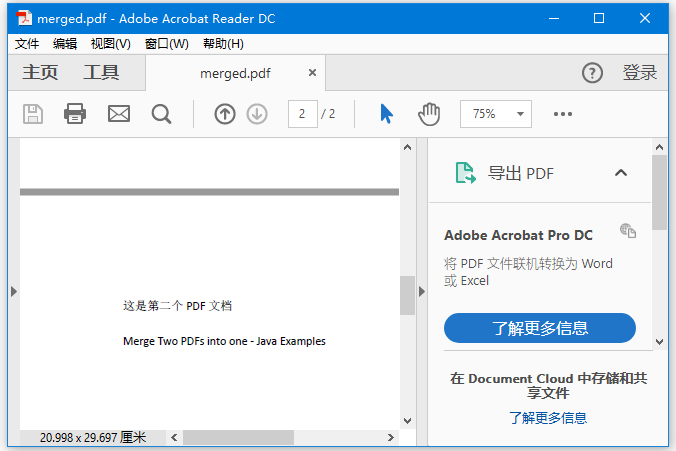Click the text 这是第二个 PDF 文档
This screenshot has width=676, height=451.
tap(178, 306)
